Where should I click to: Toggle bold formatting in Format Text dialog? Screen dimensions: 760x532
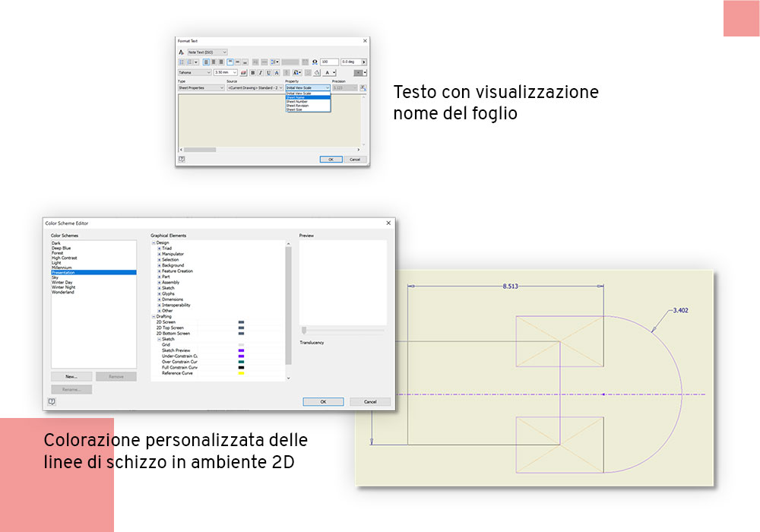pos(252,71)
